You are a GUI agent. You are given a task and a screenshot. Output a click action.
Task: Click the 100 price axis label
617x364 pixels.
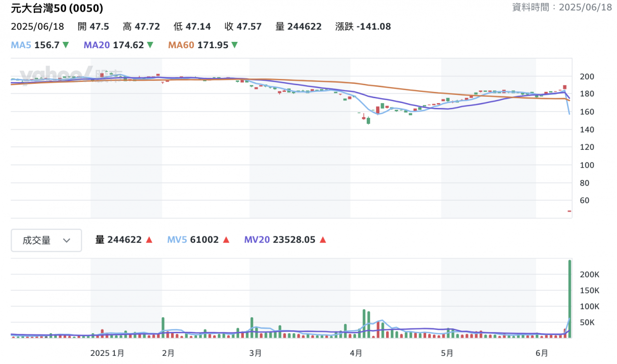tap(587, 165)
